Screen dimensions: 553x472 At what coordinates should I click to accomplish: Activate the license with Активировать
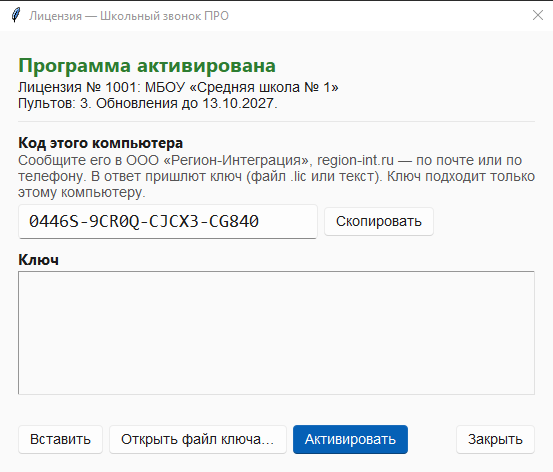tap(350, 440)
